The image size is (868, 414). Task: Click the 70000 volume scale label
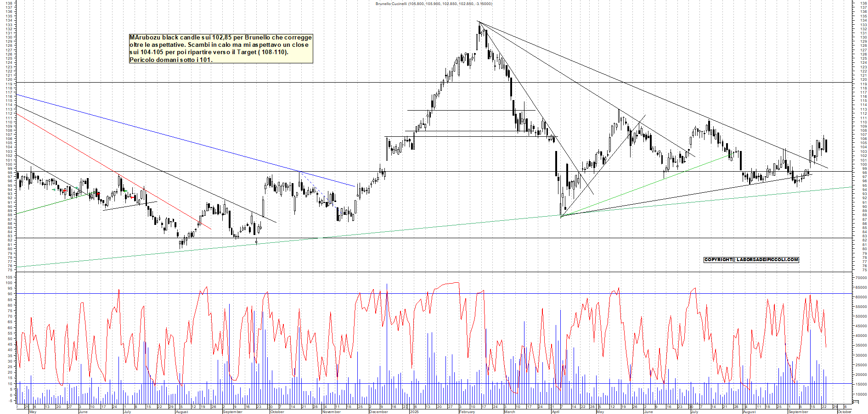pos(861,278)
